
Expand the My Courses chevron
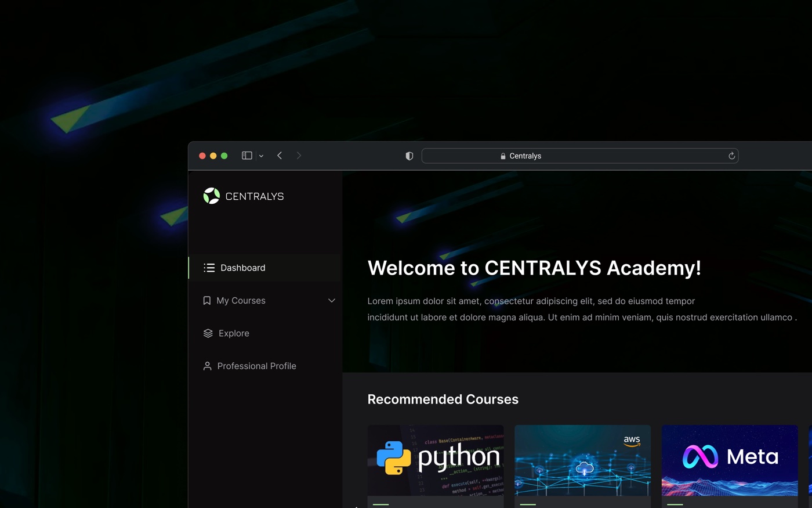(332, 301)
